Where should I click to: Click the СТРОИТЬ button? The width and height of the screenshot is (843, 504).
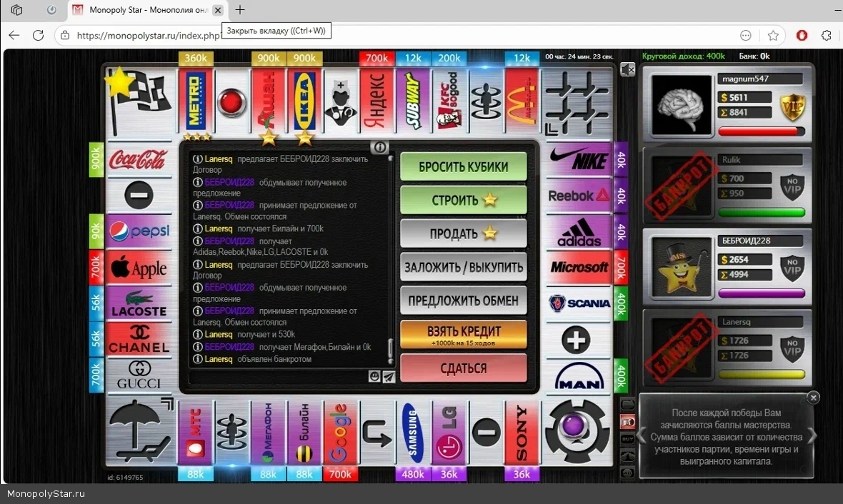point(464,200)
